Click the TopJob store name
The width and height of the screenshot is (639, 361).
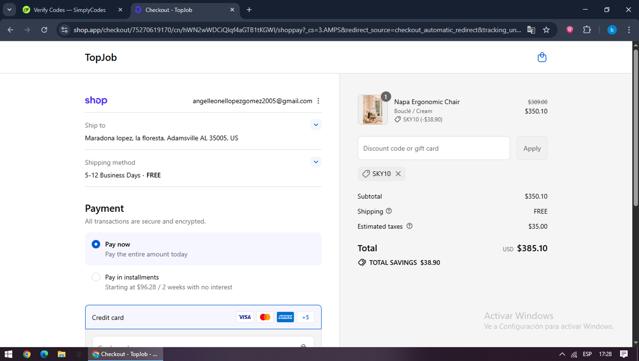(101, 57)
